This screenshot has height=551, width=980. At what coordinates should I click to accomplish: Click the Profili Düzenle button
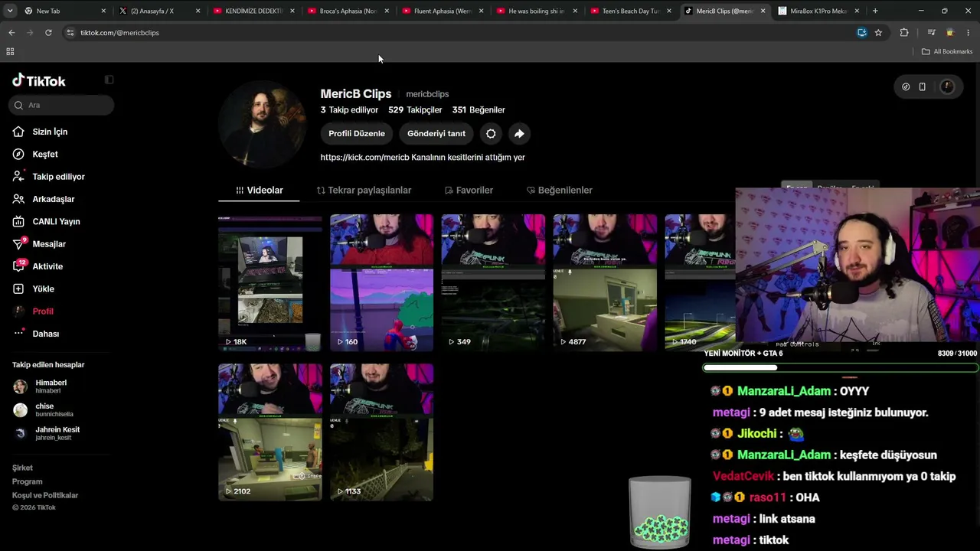point(357,133)
